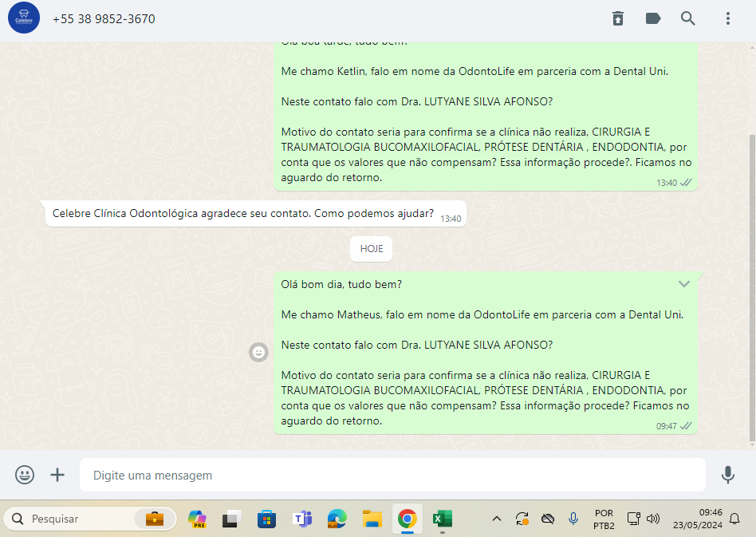756x537 pixels.
Task: Focus the 'Digite uma mensagem' input
Action: pyautogui.click(x=392, y=475)
